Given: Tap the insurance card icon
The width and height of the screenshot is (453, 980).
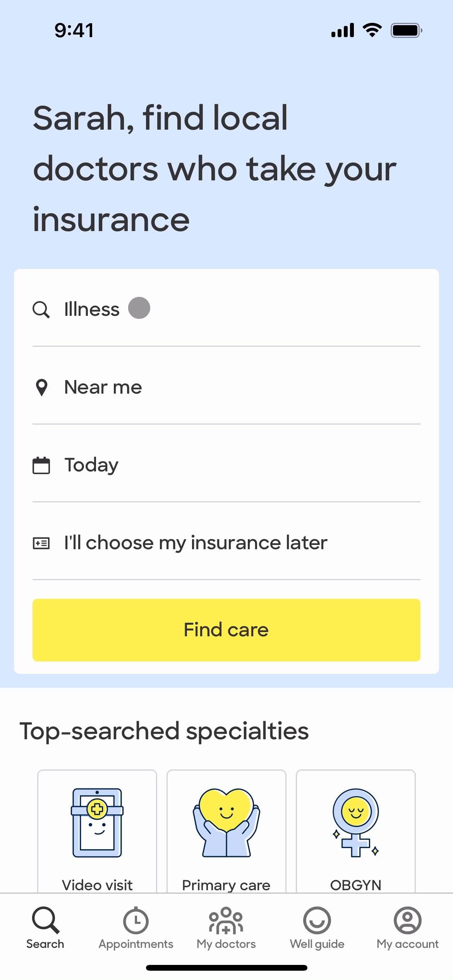Looking at the screenshot, I should point(41,543).
